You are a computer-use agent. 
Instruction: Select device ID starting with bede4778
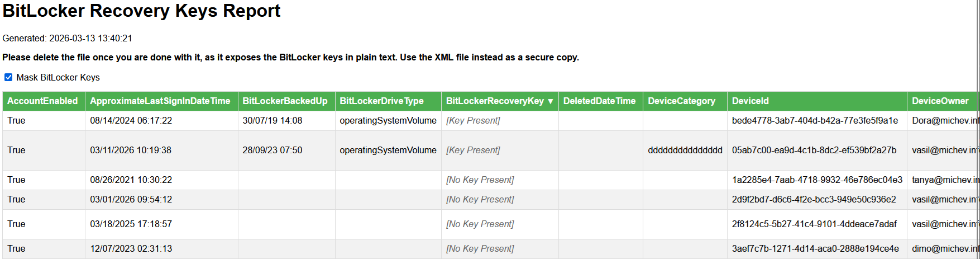(x=815, y=121)
